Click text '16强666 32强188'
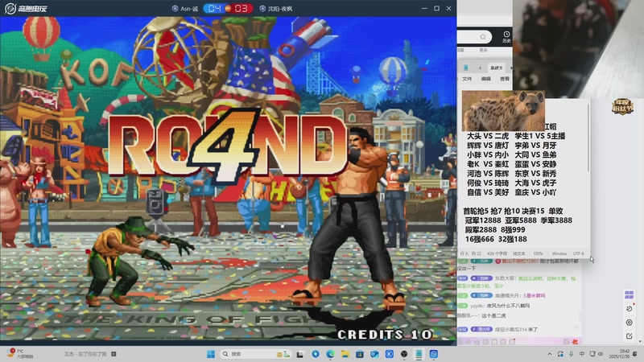 point(496,239)
